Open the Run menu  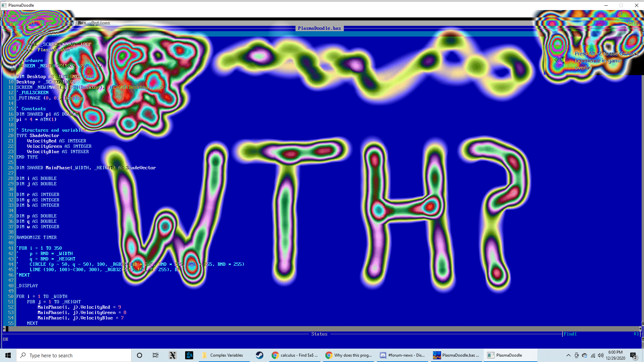tap(82, 23)
